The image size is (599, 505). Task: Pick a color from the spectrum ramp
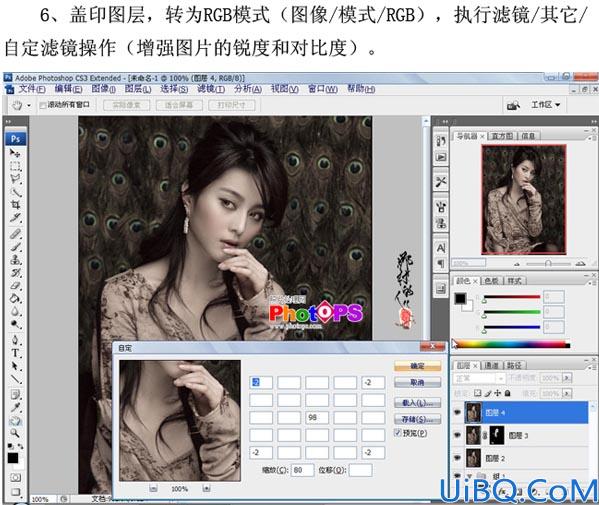pos(512,344)
